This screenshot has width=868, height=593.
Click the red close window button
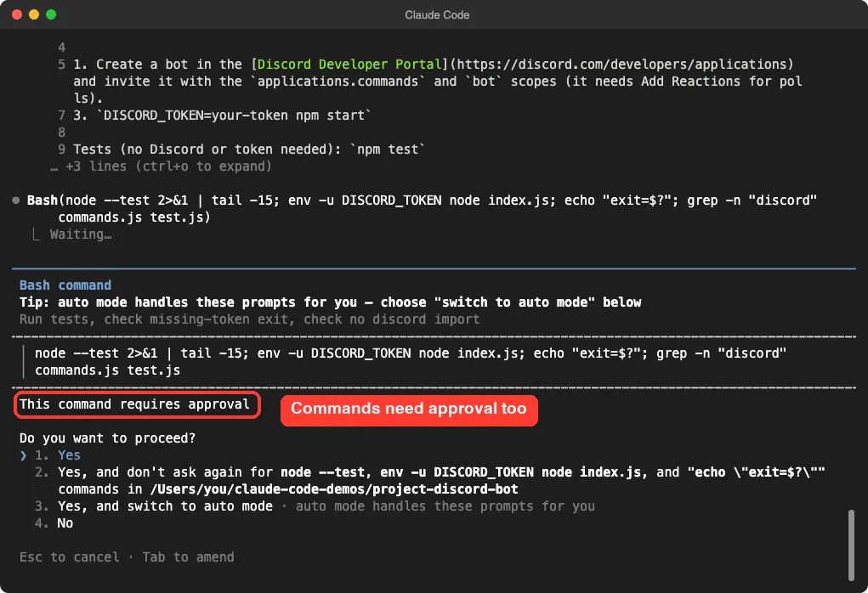[17, 14]
